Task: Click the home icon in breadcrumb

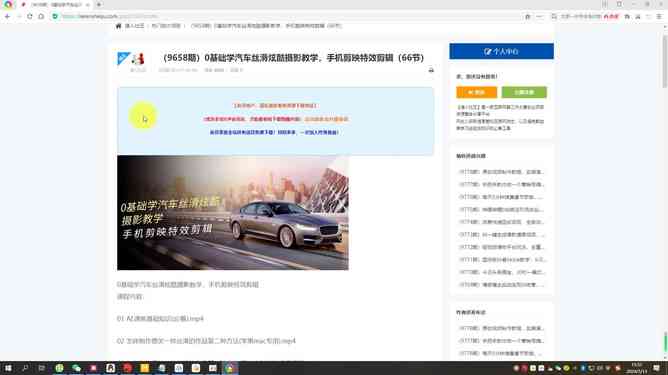Action: [118, 26]
